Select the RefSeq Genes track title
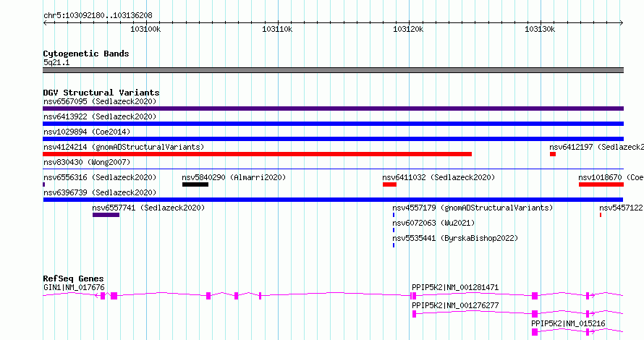The height and width of the screenshot is (340, 644). (74, 279)
